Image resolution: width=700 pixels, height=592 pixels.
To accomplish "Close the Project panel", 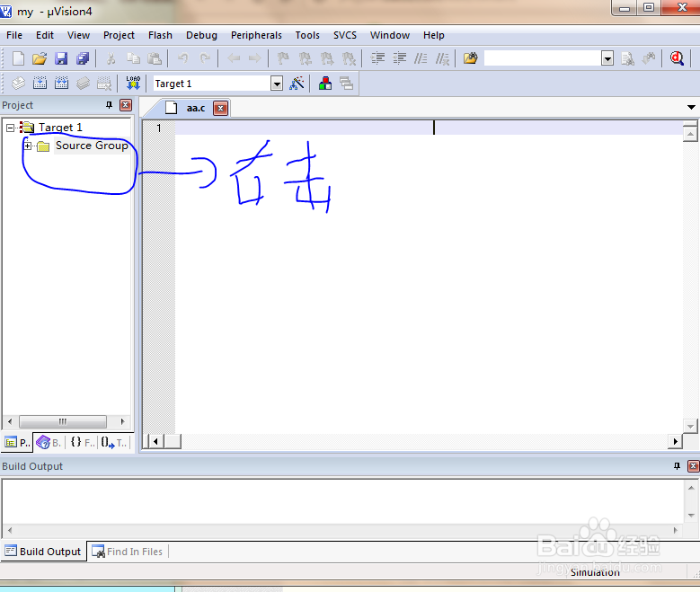I will (x=126, y=105).
